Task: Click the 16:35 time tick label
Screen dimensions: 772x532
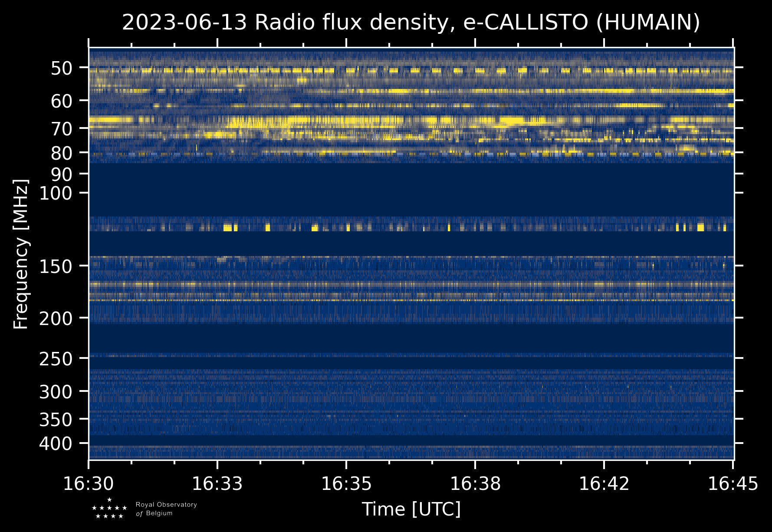Action: coord(346,484)
